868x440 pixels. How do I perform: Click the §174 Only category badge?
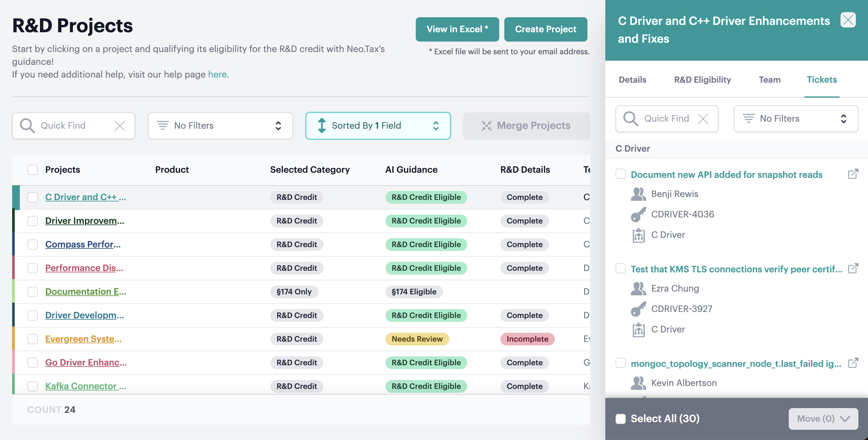click(x=294, y=292)
